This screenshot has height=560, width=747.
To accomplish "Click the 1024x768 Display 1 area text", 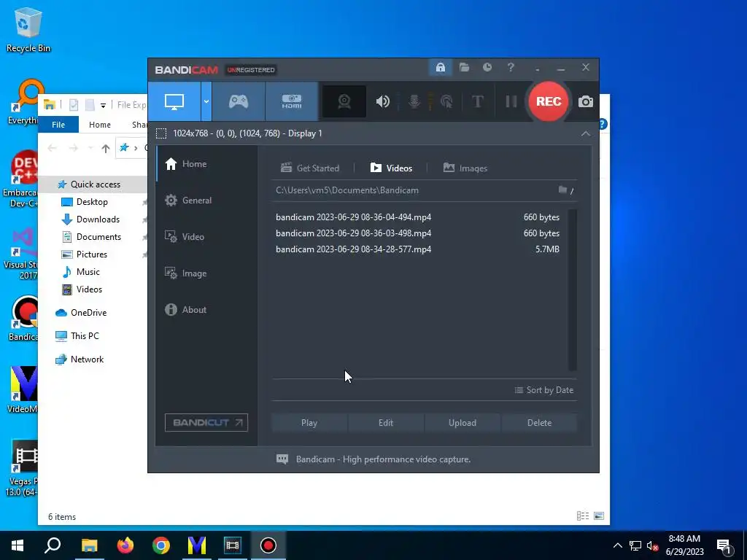I will (x=247, y=133).
